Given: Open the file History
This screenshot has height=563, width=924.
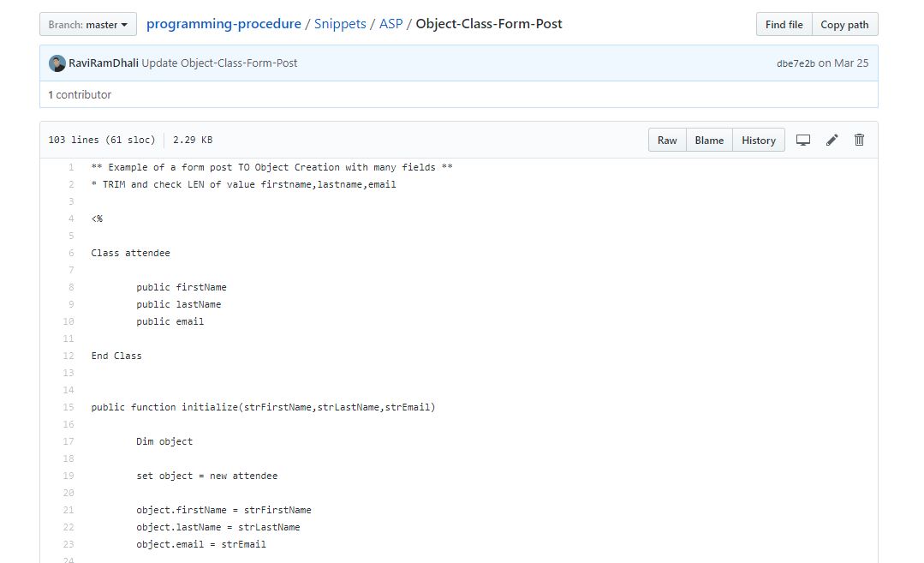Looking at the screenshot, I should pyautogui.click(x=758, y=141).
